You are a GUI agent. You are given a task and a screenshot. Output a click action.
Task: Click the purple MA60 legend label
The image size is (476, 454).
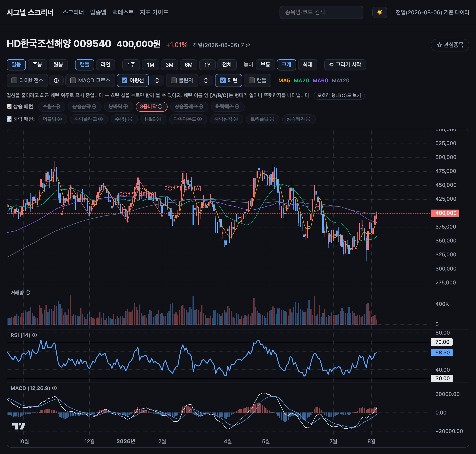click(x=320, y=81)
